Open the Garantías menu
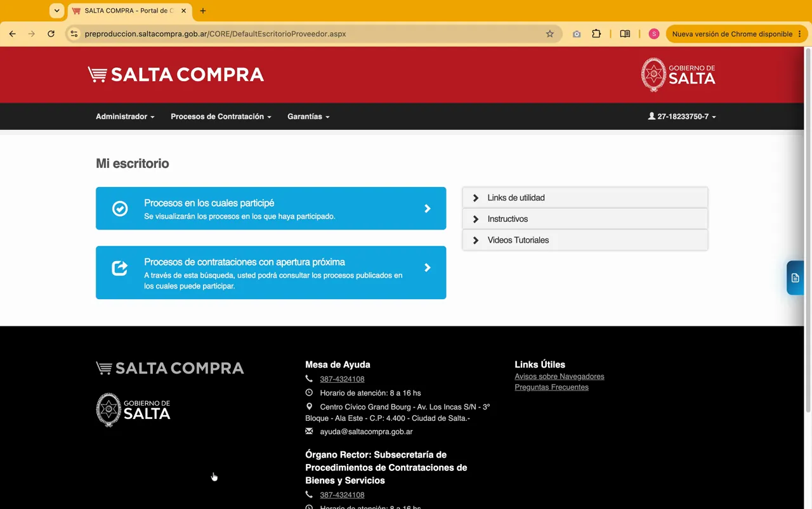812x509 pixels. coord(308,117)
